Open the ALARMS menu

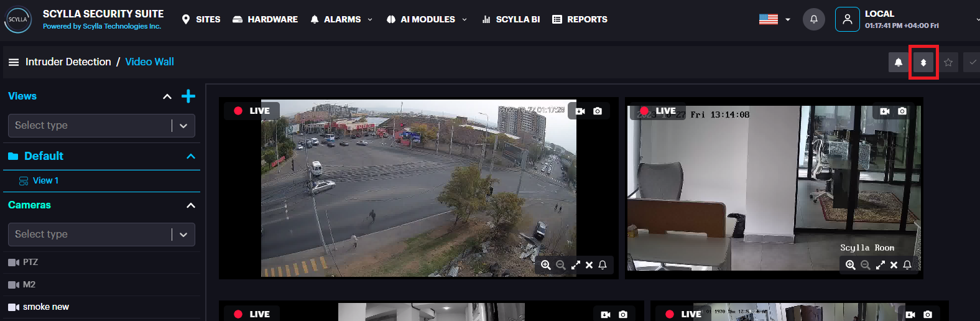point(341,19)
